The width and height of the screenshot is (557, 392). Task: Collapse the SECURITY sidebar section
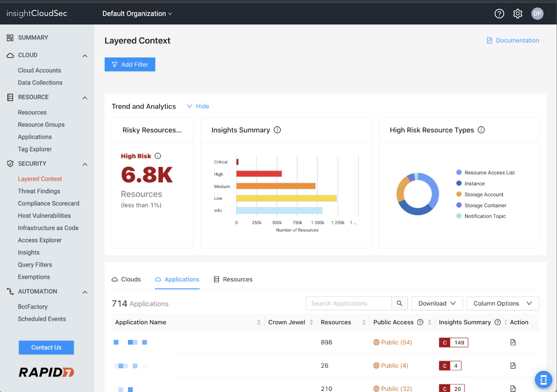pyautogui.click(x=85, y=164)
